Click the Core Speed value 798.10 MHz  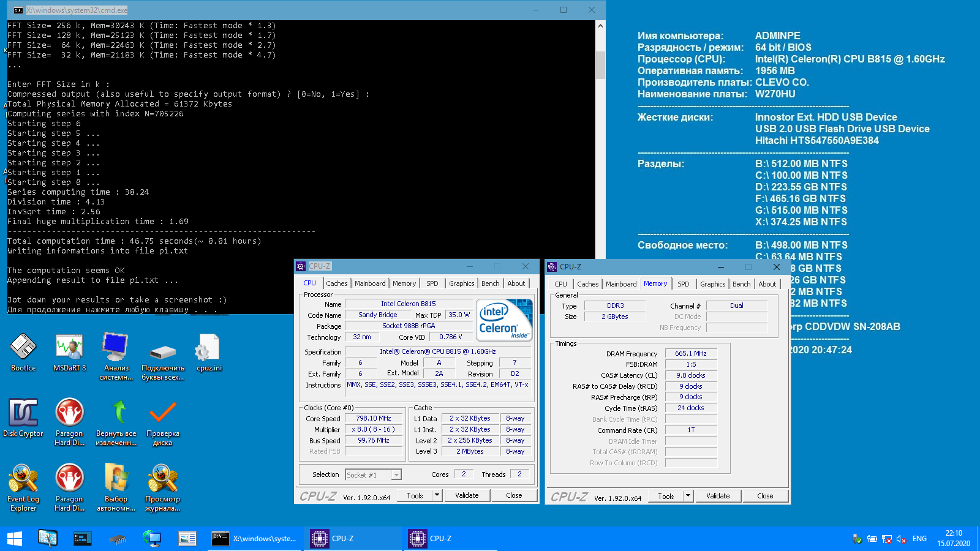click(x=374, y=419)
